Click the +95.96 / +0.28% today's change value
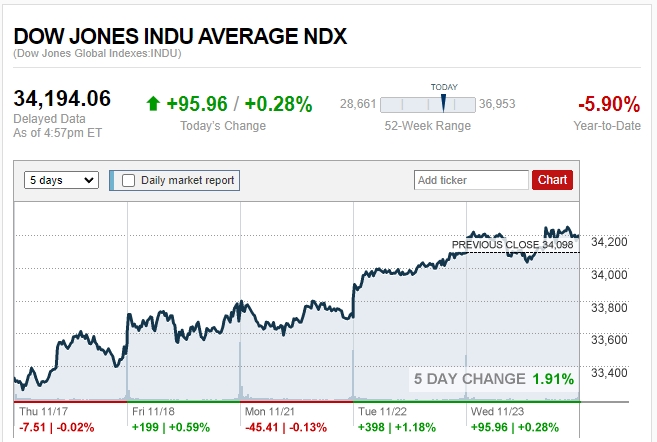 pyautogui.click(x=239, y=103)
